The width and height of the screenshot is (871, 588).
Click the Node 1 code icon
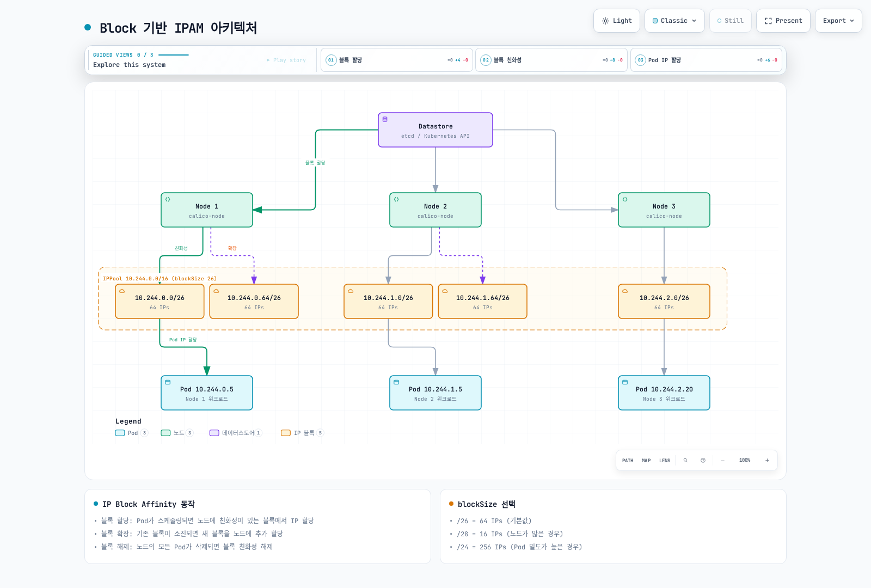[x=168, y=199]
